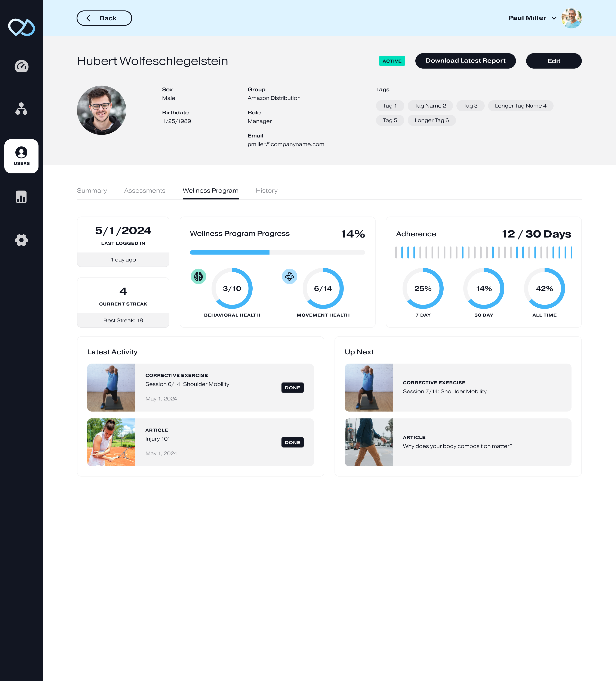Screen dimensions: 616x681
Task: Open the reports bar chart icon
Action: 21,196
